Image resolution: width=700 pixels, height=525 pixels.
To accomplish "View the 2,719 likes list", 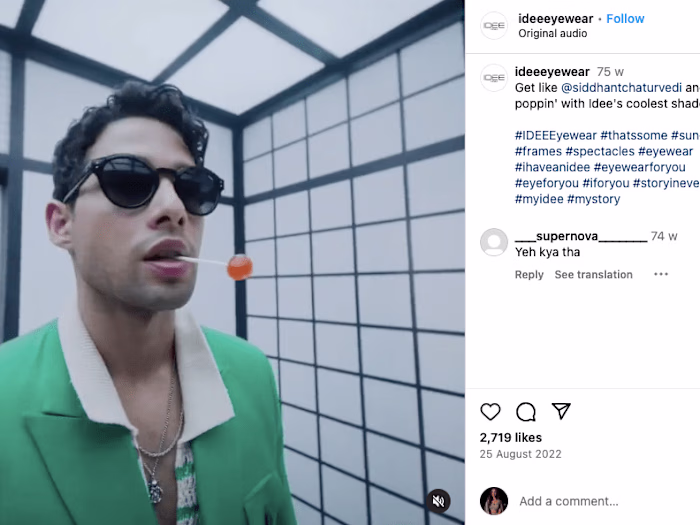I will 511,438.
